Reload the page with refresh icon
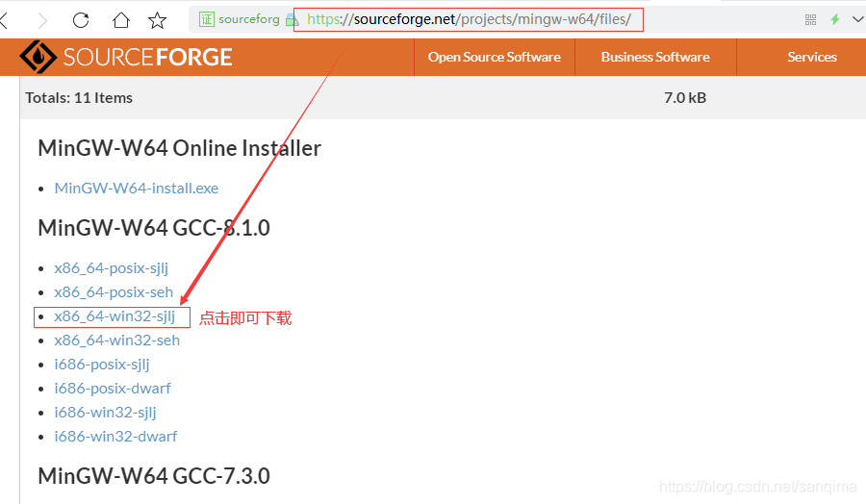Image resolution: width=866 pixels, height=504 pixels. pos(81,20)
